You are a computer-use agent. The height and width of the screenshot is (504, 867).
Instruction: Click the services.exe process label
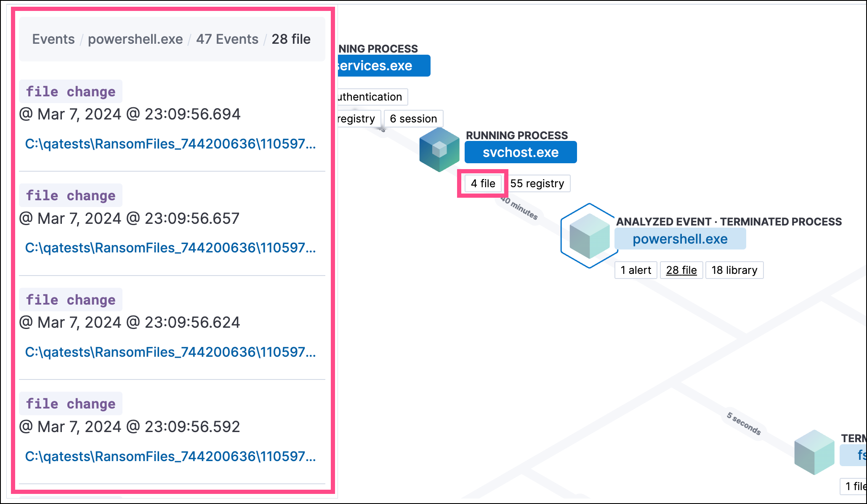[382, 66]
